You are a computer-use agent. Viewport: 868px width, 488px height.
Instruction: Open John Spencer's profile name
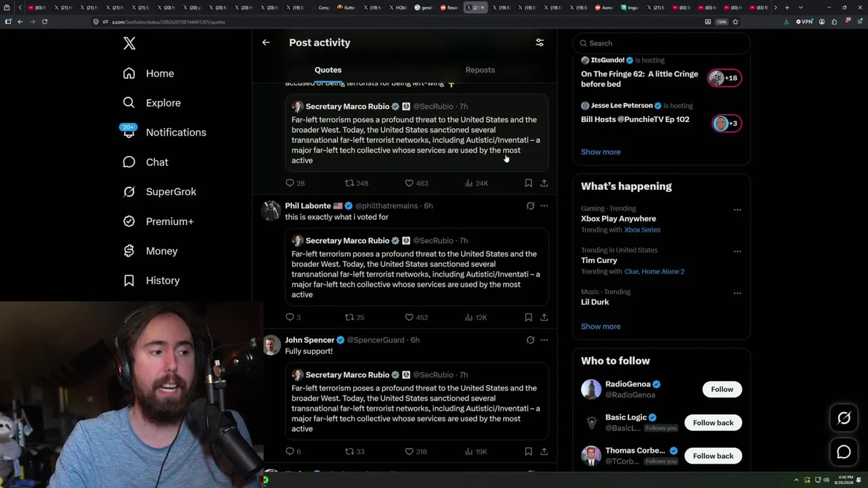pos(310,340)
